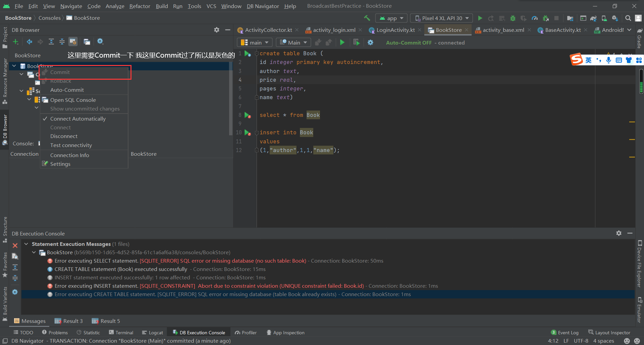
Task: Toggle Connect Automatically option
Action: pyautogui.click(x=78, y=119)
